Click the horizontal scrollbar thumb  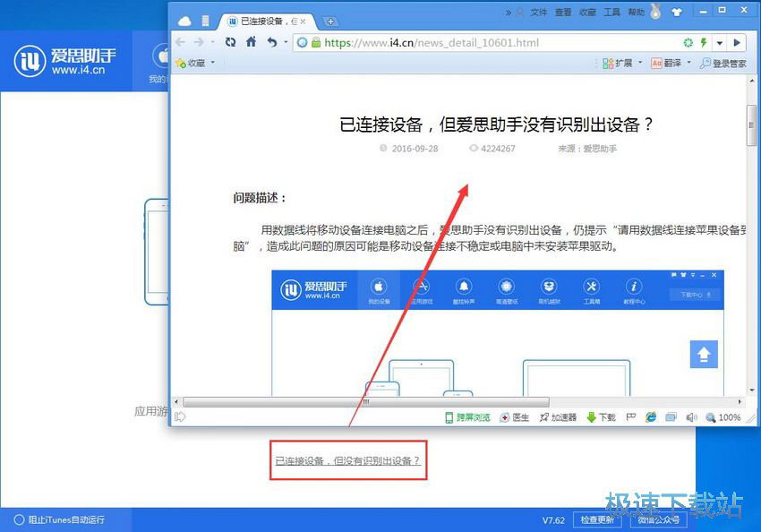[x=366, y=402]
